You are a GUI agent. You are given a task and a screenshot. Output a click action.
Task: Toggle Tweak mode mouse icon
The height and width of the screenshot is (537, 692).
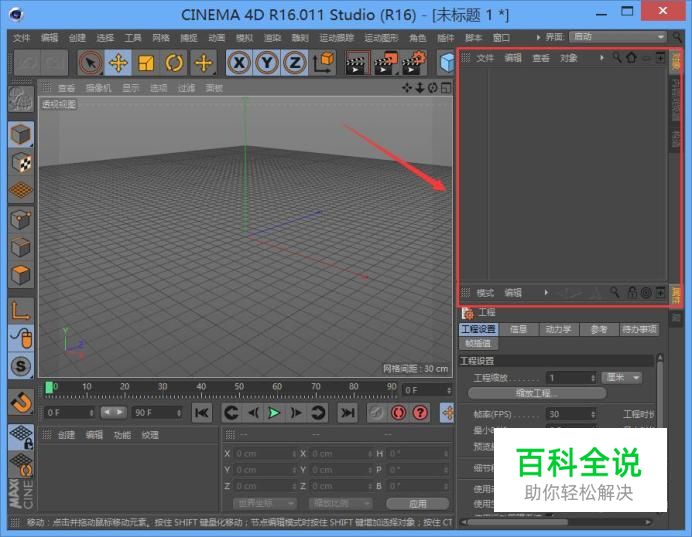[x=20, y=338]
